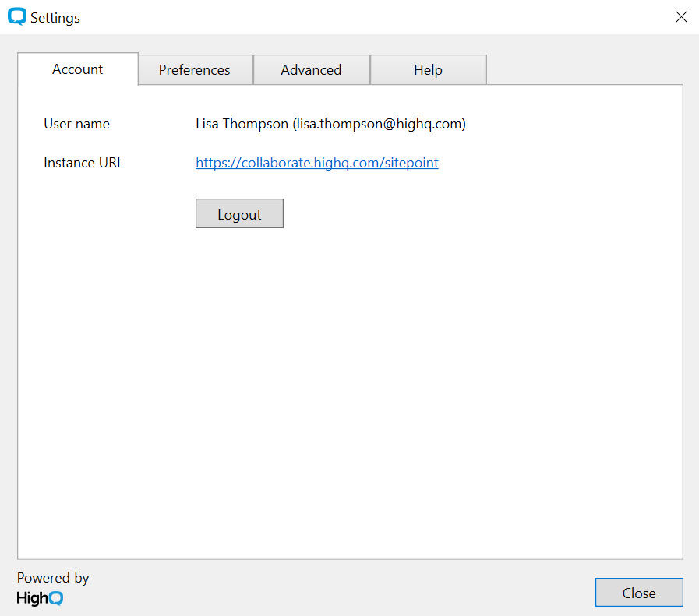Image resolution: width=699 pixels, height=616 pixels.
Task: Click the HighQ app icon in title bar
Action: tap(16, 16)
